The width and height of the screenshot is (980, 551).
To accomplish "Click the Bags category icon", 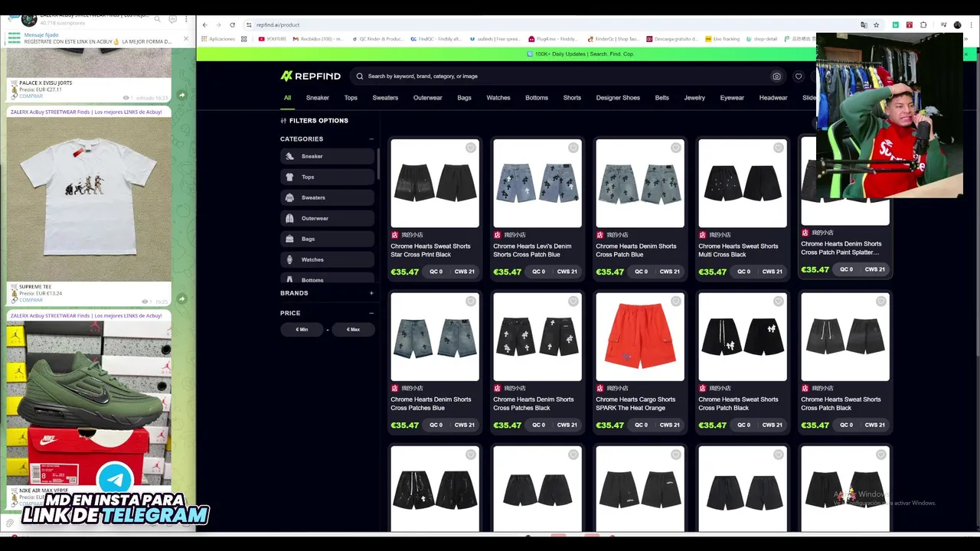I will pyautogui.click(x=289, y=239).
